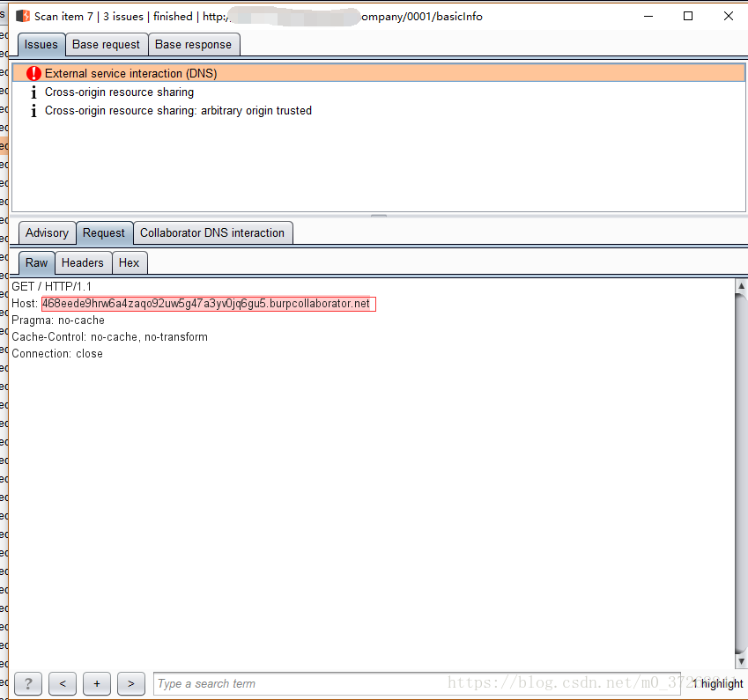Close the Scan item 7 window
Screen dimensions: 748x700
pos(729,16)
